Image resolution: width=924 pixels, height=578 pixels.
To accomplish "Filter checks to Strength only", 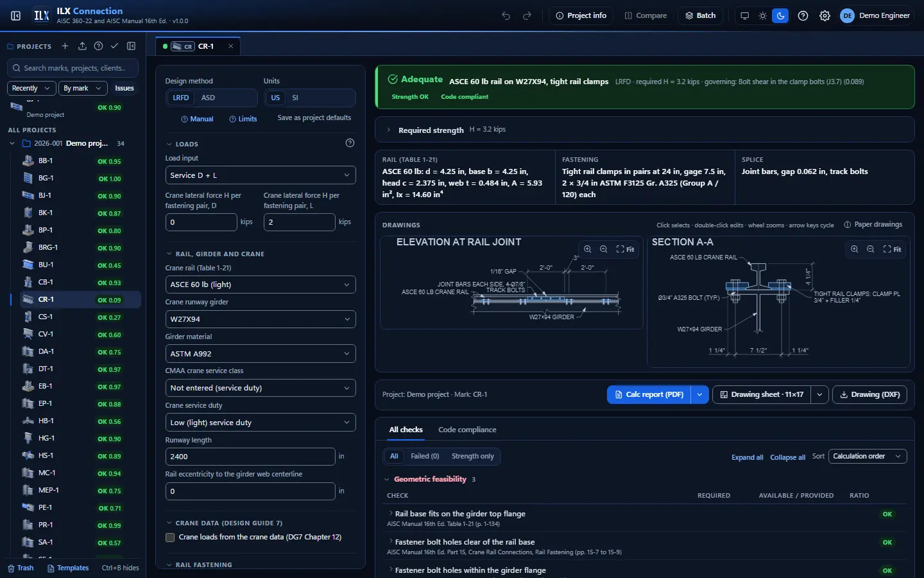I will point(473,457).
